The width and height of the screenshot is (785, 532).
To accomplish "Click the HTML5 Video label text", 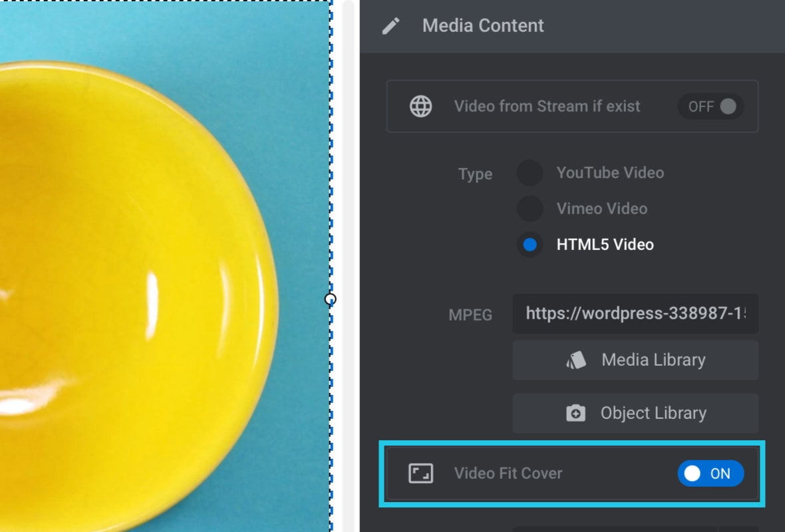I will pos(605,245).
